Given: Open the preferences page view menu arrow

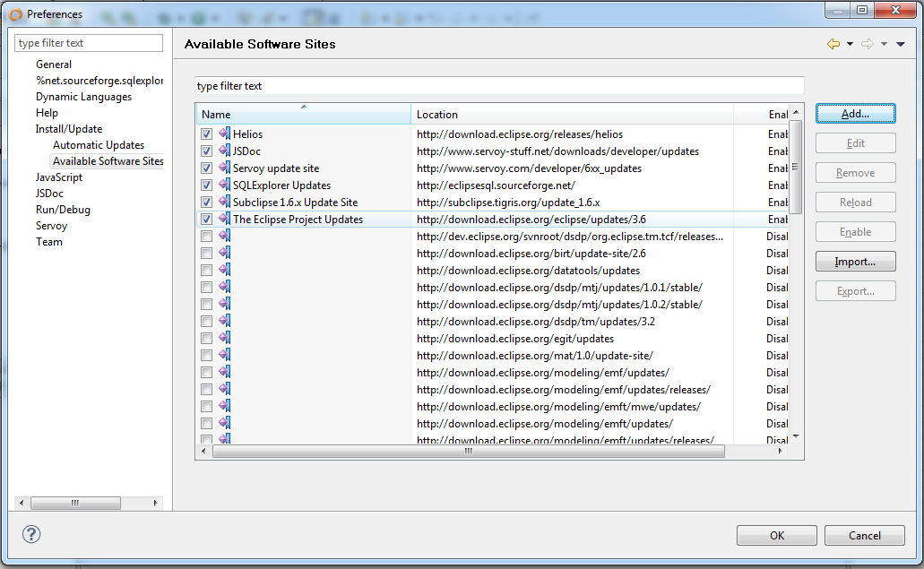Looking at the screenshot, I should point(901,44).
